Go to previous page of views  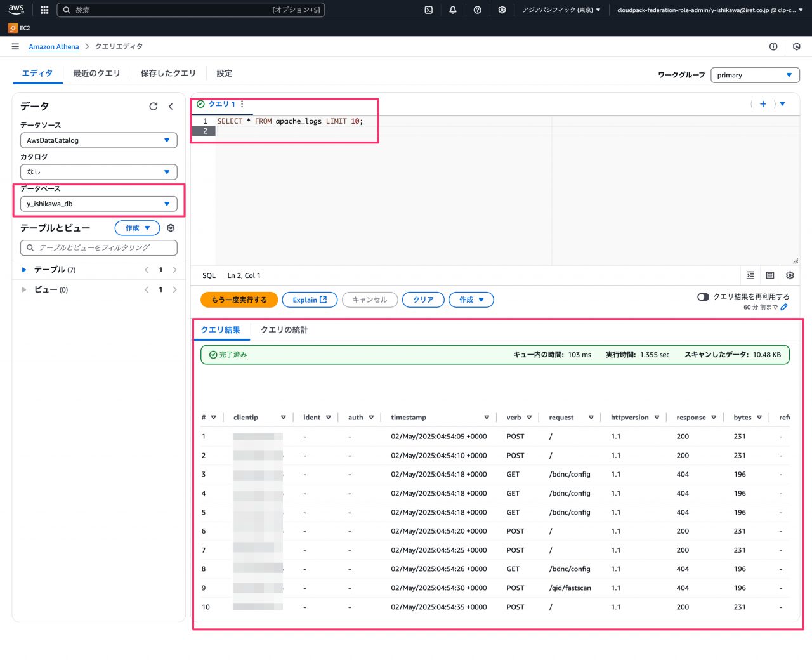coord(147,289)
